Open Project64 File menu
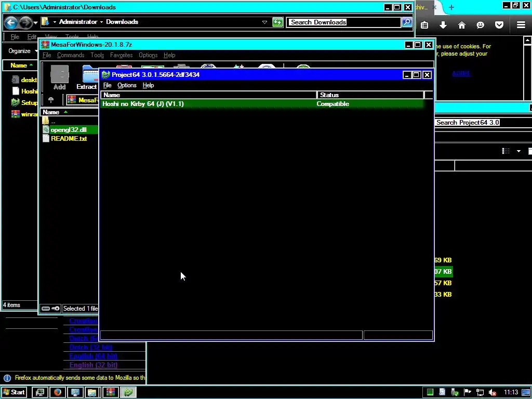 click(107, 85)
